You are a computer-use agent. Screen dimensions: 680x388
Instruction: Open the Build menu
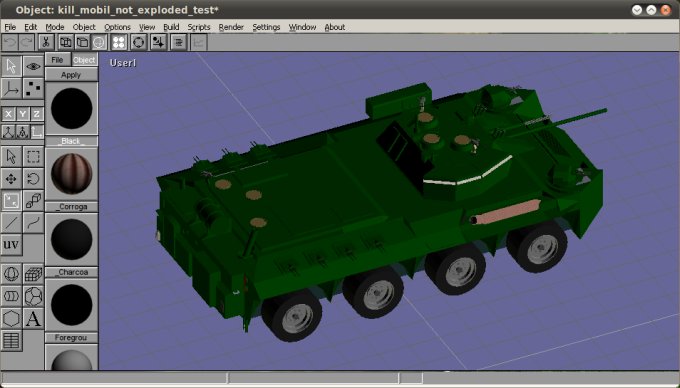pyautogui.click(x=171, y=27)
